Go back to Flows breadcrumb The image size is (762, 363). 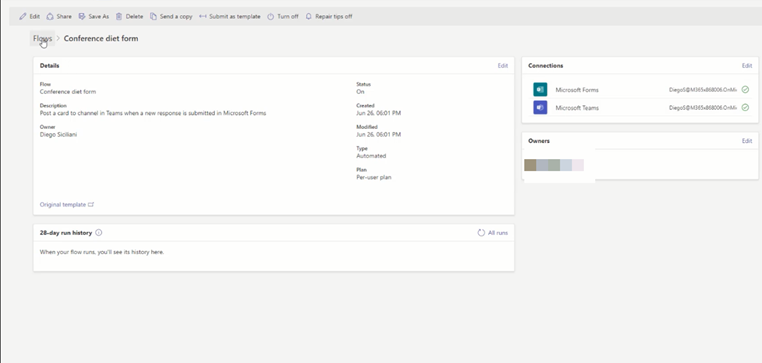42,38
